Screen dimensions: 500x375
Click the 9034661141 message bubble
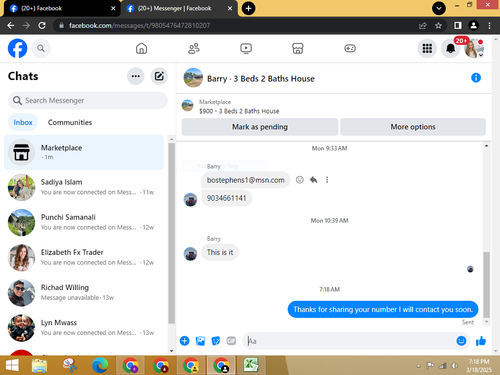coord(226,198)
